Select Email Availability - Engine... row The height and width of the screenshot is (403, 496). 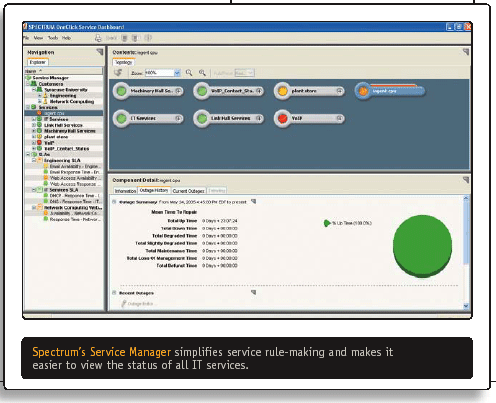[75, 166]
